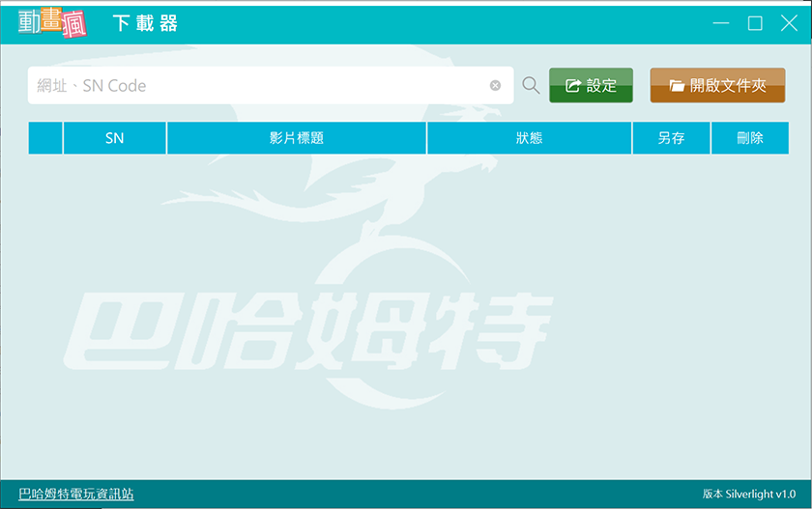Open the 巴哈姆特電玩資訊站 link

click(x=76, y=494)
